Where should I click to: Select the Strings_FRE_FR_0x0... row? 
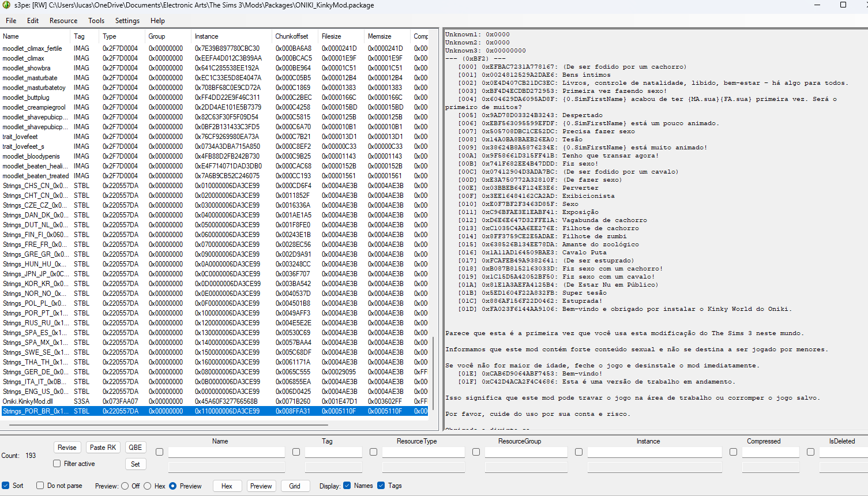pos(215,245)
